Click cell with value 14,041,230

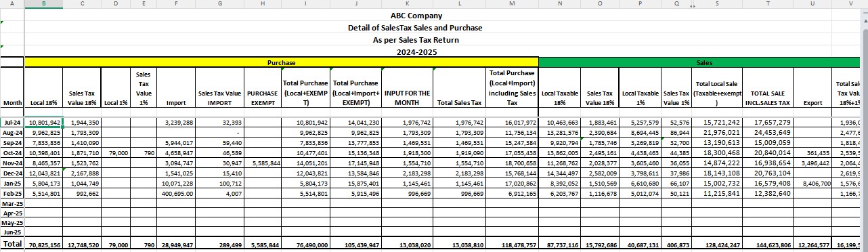(355, 122)
